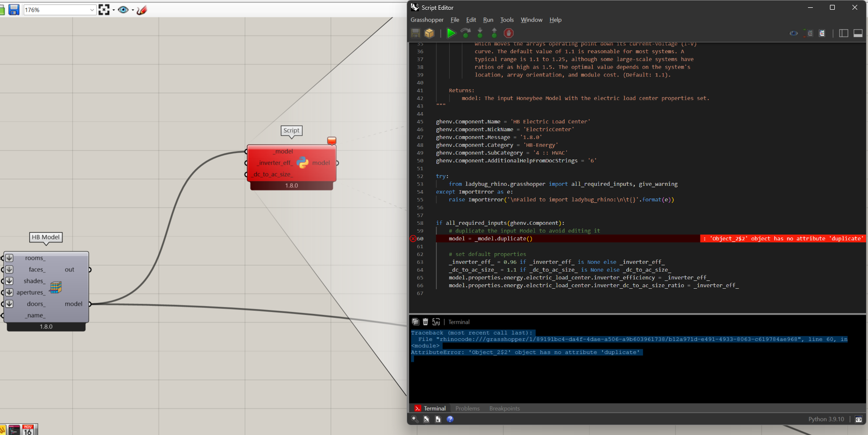Click the second document icon in status bar
This screenshot has height=435, width=868.
[438, 419]
